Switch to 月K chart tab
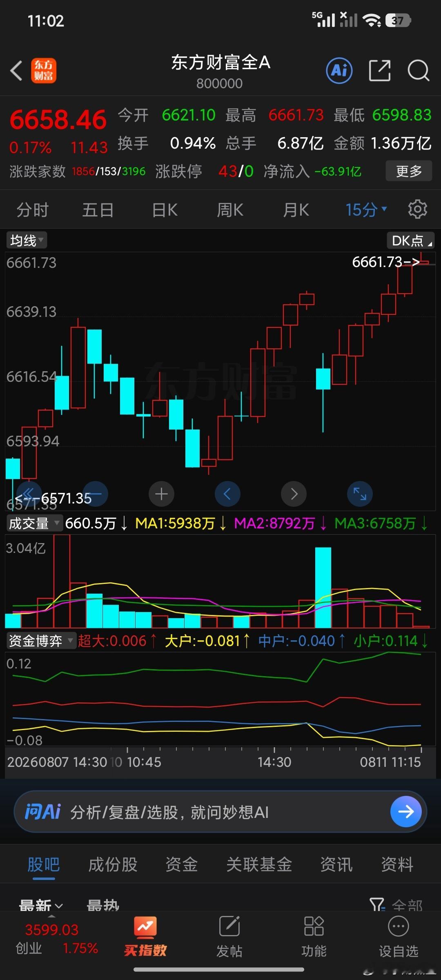Viewport: 441px width, 980px height. [x=296, y=209]
